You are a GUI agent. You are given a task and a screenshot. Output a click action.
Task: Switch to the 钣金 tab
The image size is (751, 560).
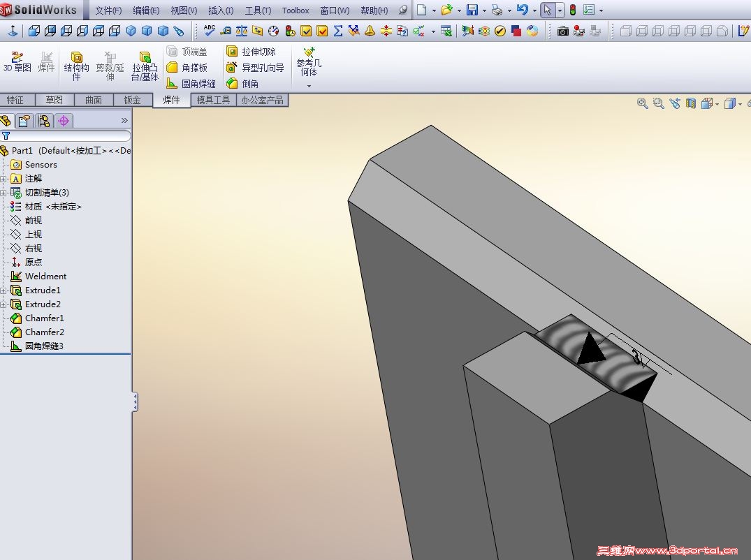click(x=132, y=100)
